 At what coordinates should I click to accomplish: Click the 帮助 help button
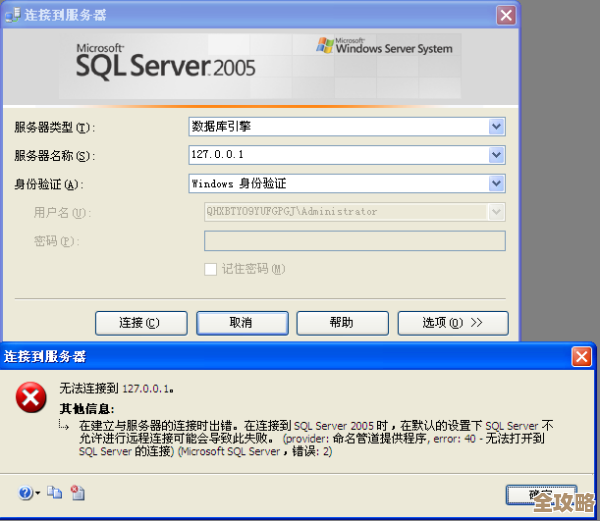tap(342, 323)
